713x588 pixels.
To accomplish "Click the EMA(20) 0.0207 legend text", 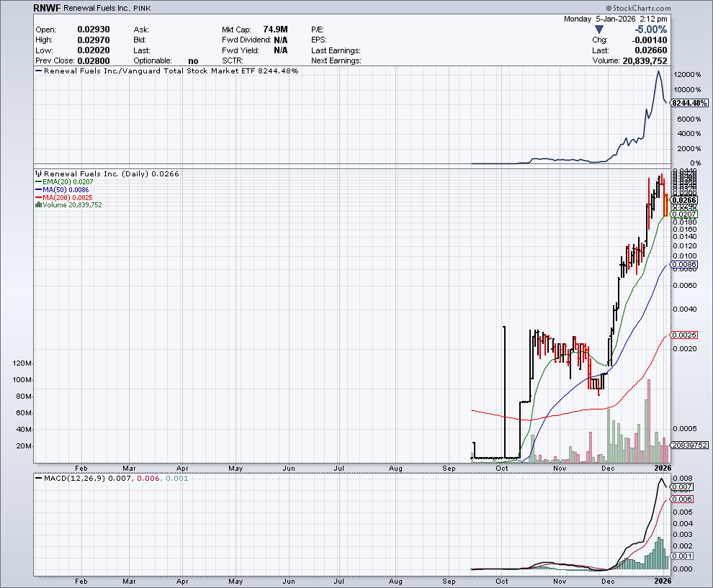I will (x=68, y=182).
